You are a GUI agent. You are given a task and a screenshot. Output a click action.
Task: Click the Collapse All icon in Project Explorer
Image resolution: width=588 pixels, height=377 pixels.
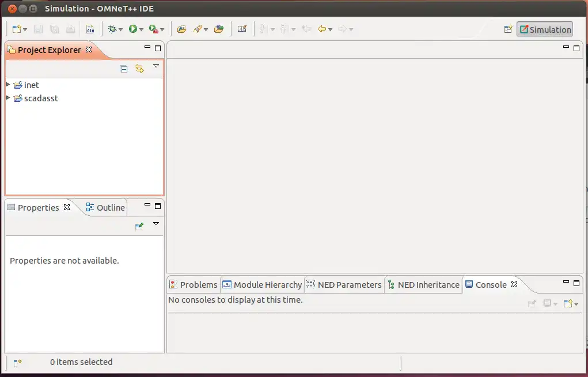tap(124, 68)
